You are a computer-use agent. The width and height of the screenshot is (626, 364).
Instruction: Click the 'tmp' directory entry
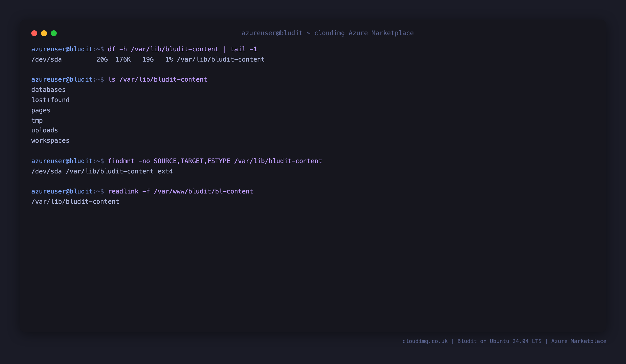tap(37, 120)
